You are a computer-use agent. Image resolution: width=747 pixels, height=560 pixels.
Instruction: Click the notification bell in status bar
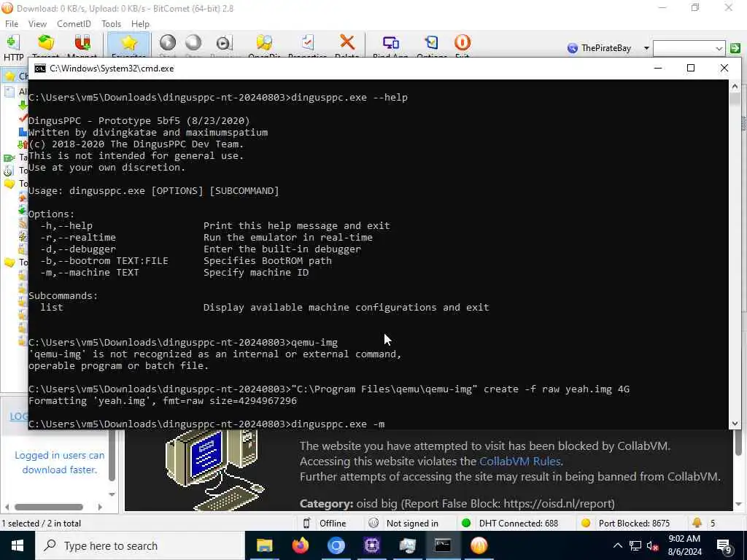point(697,523)
